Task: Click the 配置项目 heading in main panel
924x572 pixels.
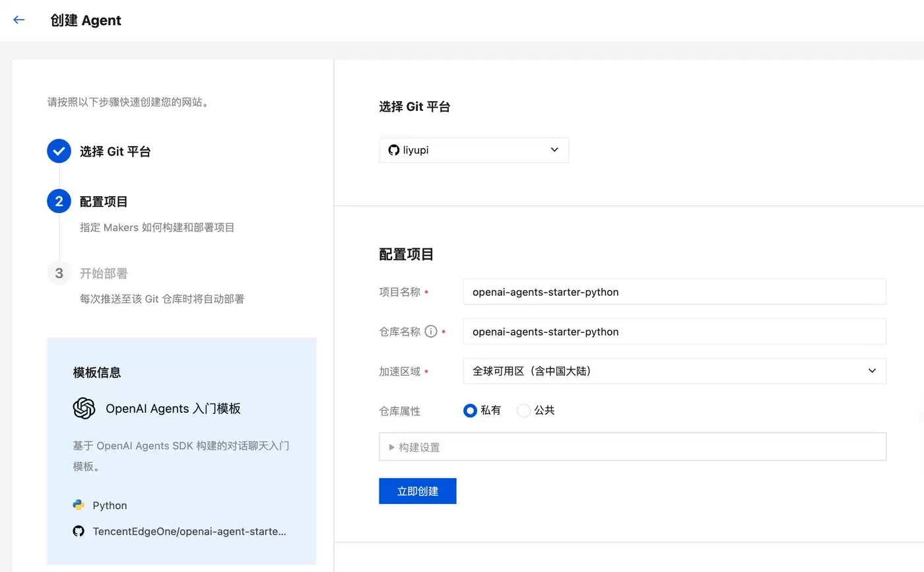Action: point(407,254)
